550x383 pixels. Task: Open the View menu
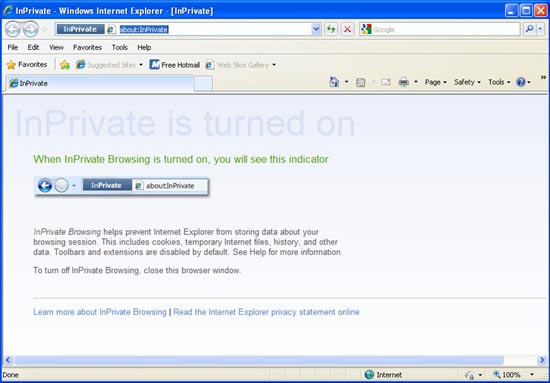pyautogui.click(x=56, y=47)
